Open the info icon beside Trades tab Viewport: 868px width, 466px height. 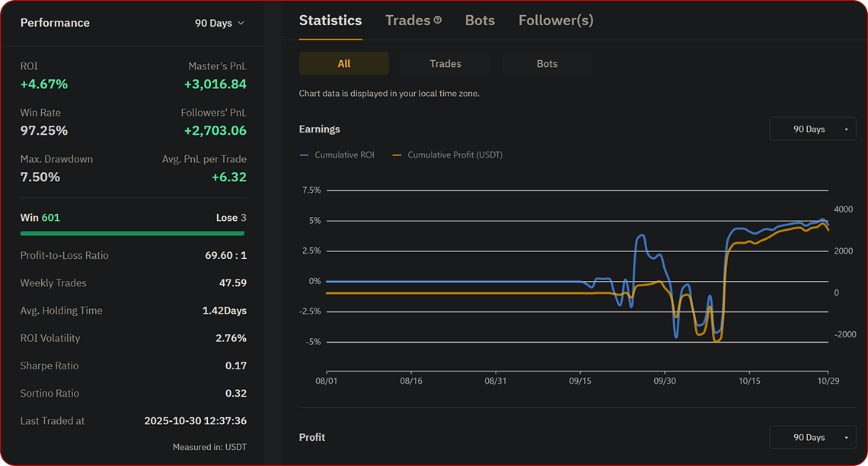click(438, 21)
